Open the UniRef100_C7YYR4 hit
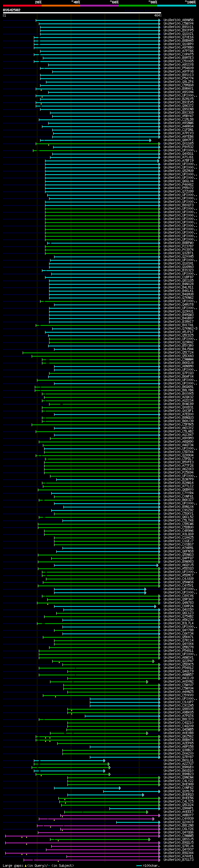This screenshot has height=868, width=199. coord(178,493)
